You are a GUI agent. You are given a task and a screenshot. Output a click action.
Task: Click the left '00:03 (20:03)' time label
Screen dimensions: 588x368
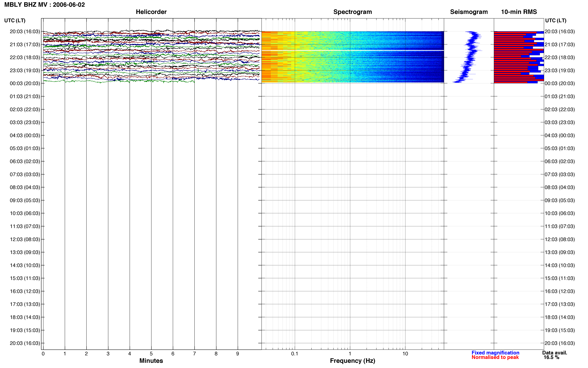point(25,83)
